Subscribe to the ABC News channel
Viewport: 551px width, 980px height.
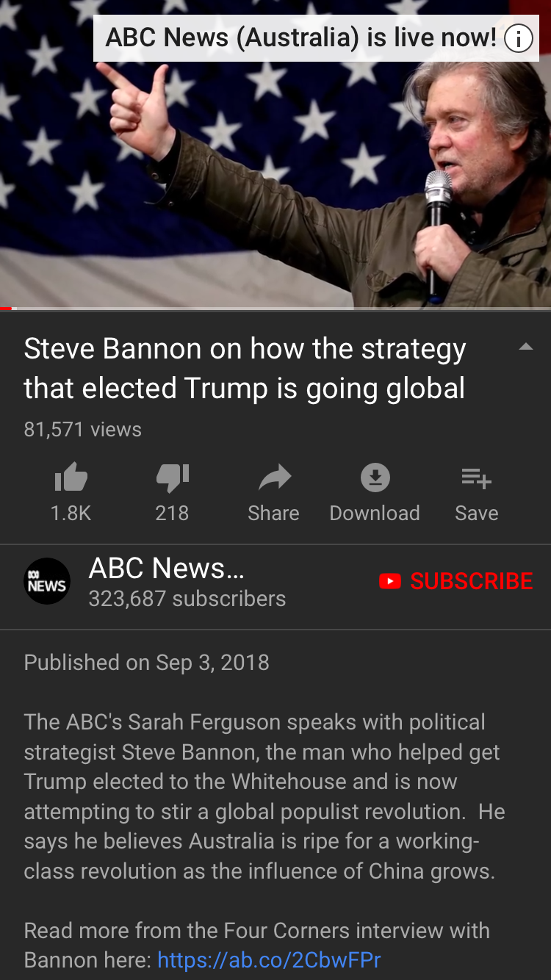(456, 581)
